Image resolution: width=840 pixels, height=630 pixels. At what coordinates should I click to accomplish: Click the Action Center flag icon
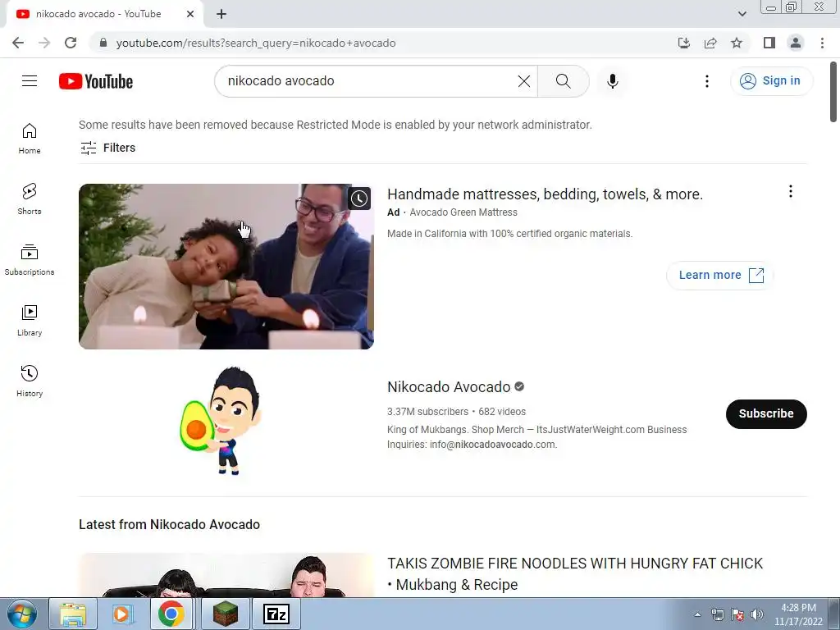point(737,614)
